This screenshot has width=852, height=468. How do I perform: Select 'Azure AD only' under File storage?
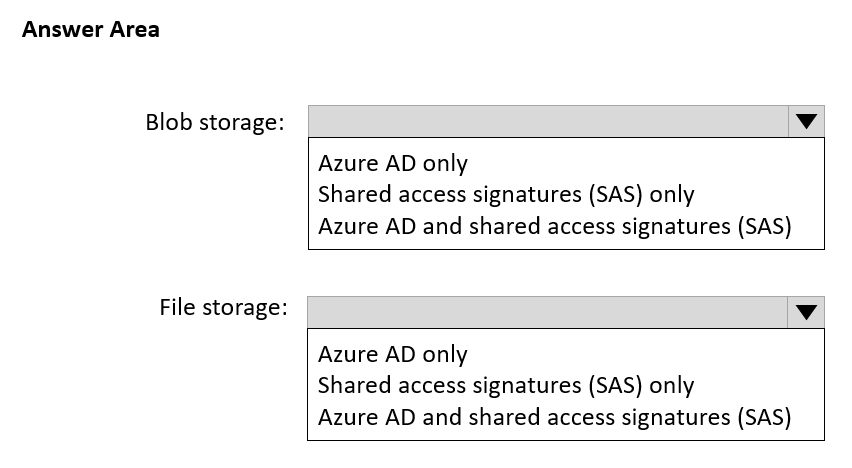coord(393,354)
